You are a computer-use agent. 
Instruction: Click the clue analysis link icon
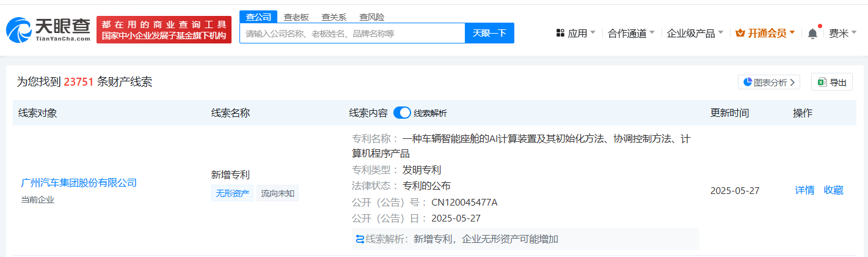click(360, 239)
